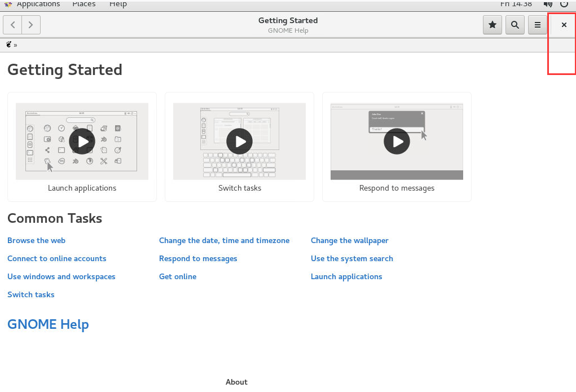576x392 pixels.
Task: Open Respond to messages link in Common Tasks
Action: point(198,259)
